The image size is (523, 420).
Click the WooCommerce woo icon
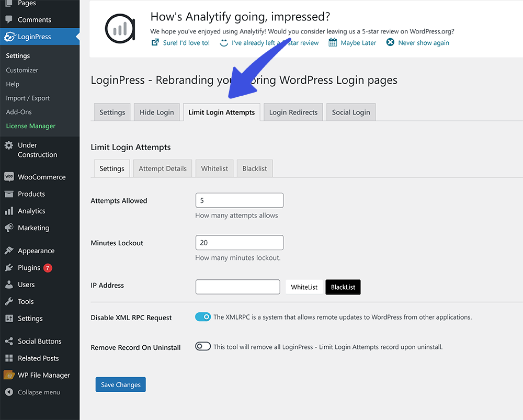[x=9, y=176]
